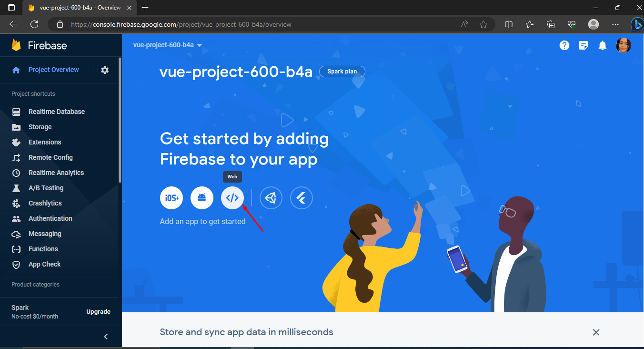Add a Unity app
The image size is (644, 349).
(271, 198)
